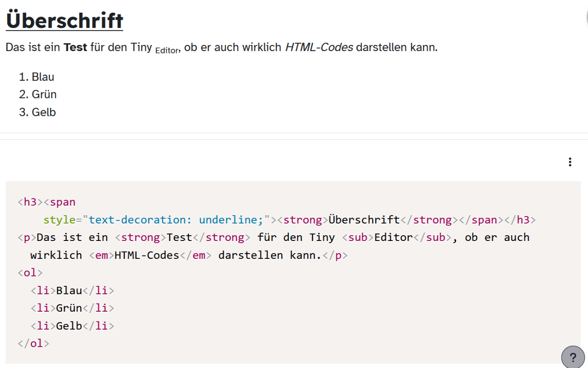Select the opening ol tag in code
Viewport: 588px width, 368px height.
29,272
